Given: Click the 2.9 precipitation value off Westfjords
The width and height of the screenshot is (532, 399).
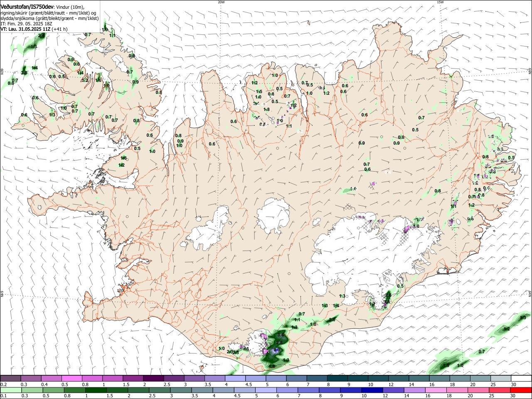Looking at the screenshot, I should (24, 73).
